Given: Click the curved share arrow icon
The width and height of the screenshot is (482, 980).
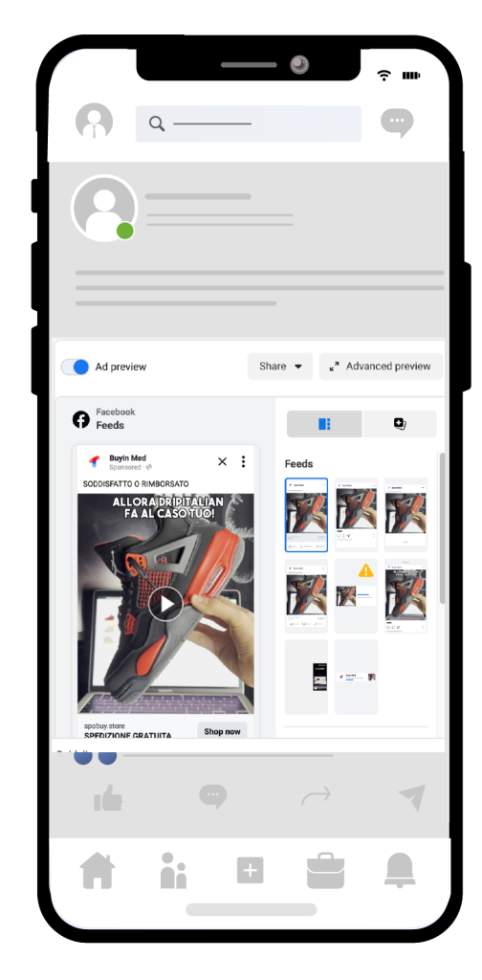Looking at the screenshot, I should point(316,797).
